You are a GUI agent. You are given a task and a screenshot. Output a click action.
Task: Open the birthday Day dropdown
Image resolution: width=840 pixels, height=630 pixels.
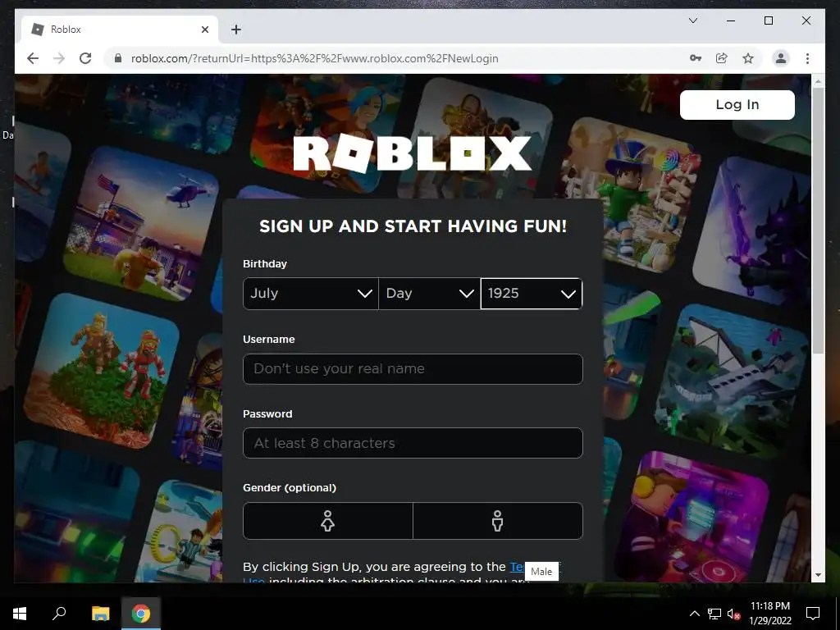click(430, 294)
